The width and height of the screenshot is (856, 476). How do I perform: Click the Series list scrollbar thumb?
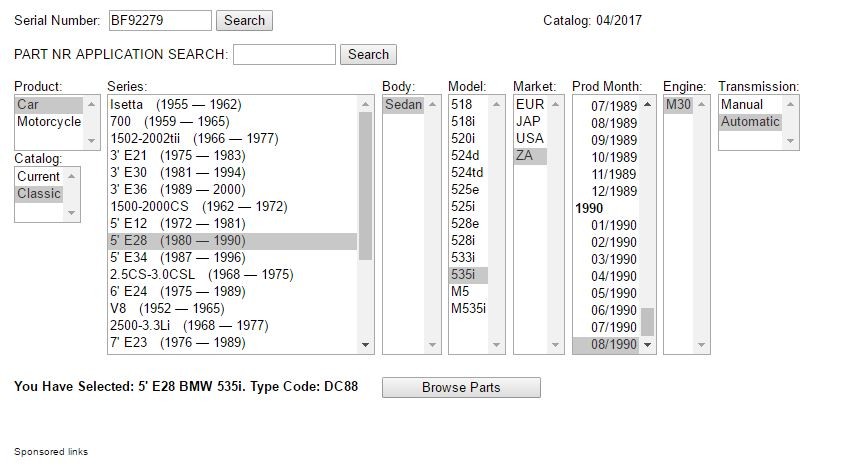[365, 186]
